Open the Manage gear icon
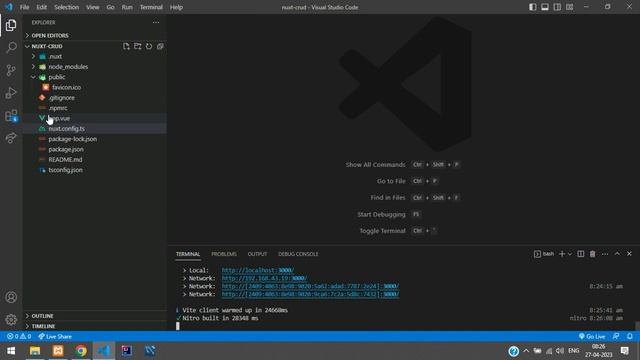Viewport: 640px width, 360px height. (11, 319)
